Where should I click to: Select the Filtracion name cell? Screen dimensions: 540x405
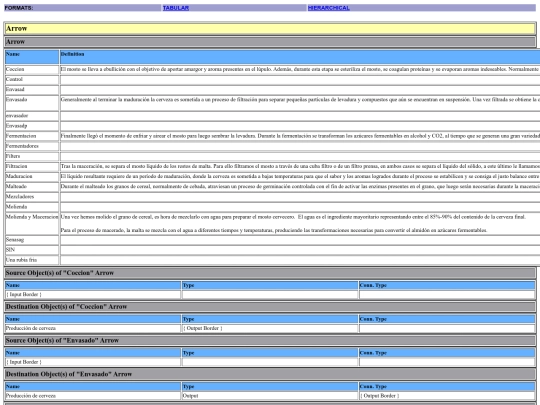point(32,166)
